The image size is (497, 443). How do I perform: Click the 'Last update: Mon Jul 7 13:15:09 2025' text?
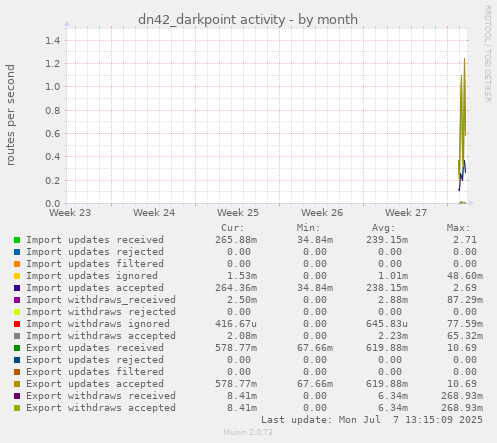click(x=372, y=420)
